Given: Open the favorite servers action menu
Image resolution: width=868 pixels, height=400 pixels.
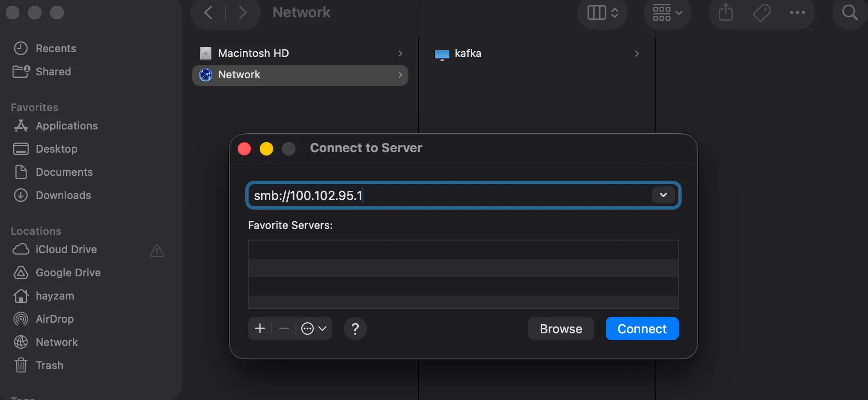Looking at the screenshot, I should (x=314, y=329).
